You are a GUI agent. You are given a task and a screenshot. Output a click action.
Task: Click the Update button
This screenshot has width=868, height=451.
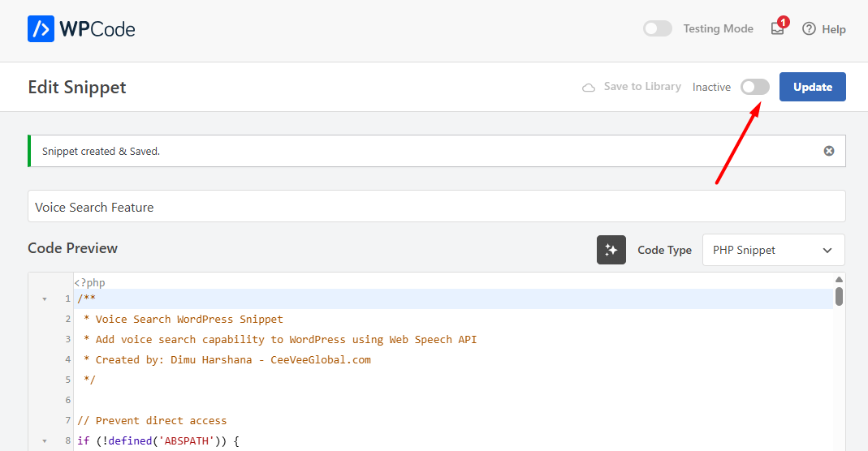point(813,87)
